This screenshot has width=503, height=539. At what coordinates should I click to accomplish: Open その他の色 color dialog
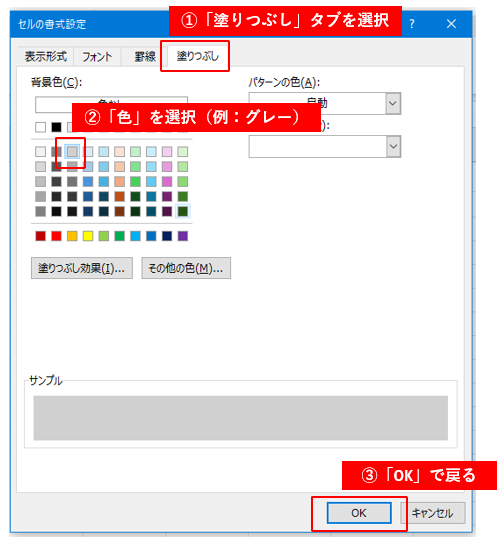point(186,268)
